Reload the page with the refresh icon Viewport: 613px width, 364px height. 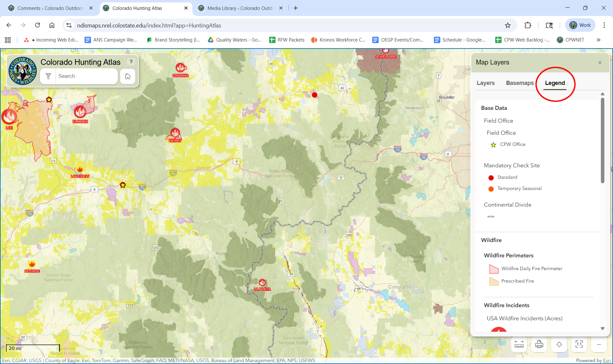click(37, 25)
